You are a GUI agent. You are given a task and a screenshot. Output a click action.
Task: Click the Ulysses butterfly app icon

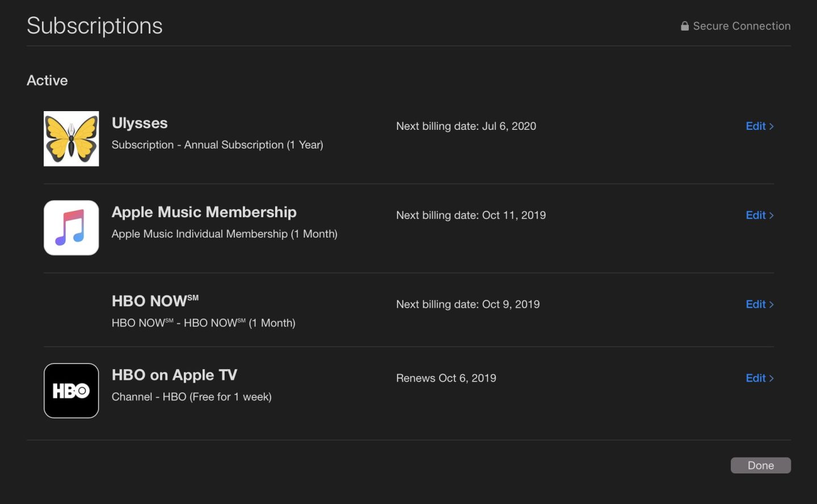click(x=71, y=138)
